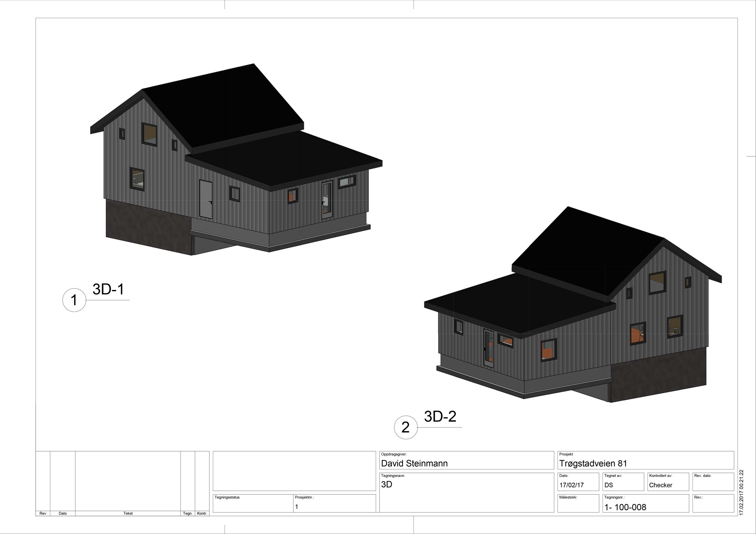Select the 3D-1 view title label
The height and width of the screenshot is (534, 756).
108,289
